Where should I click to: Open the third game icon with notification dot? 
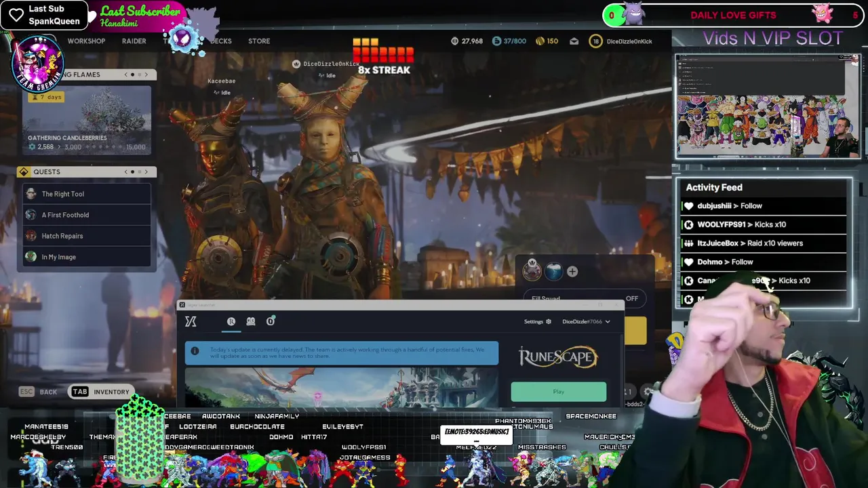(x=271, y=321)
